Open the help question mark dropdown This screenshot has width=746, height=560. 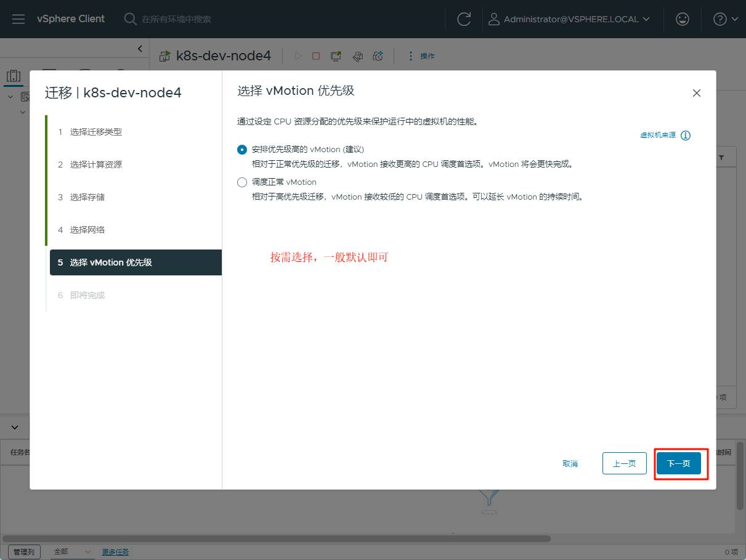(725, 19)
